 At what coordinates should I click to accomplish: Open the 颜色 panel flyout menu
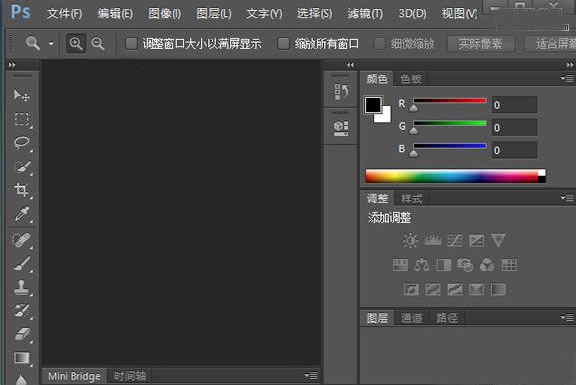coord(567,78)
